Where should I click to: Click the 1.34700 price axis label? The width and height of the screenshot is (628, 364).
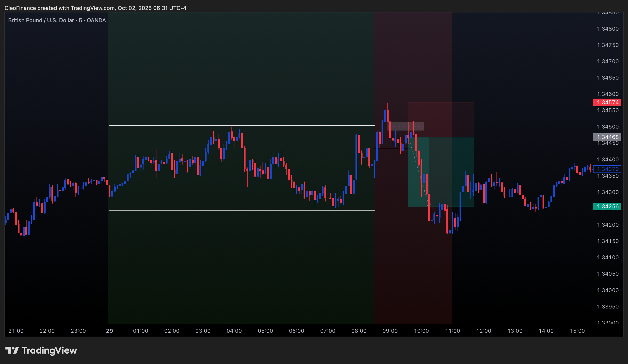(608, 61)
